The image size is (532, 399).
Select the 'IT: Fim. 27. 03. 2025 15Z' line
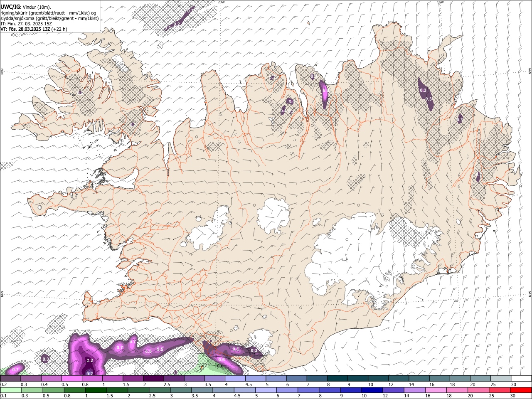point(26,24)
